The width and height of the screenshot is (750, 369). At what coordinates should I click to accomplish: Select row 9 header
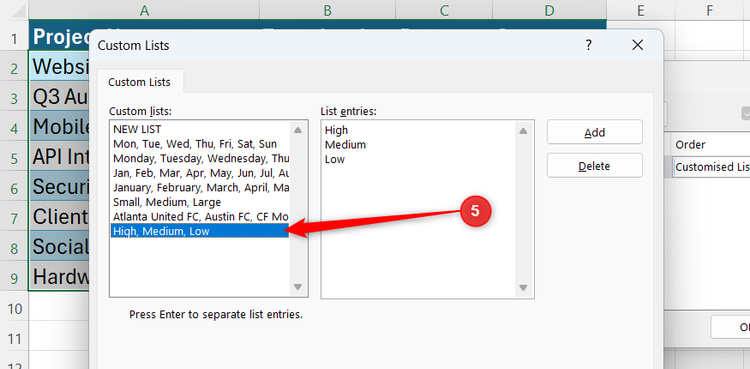tap(14, 278)
